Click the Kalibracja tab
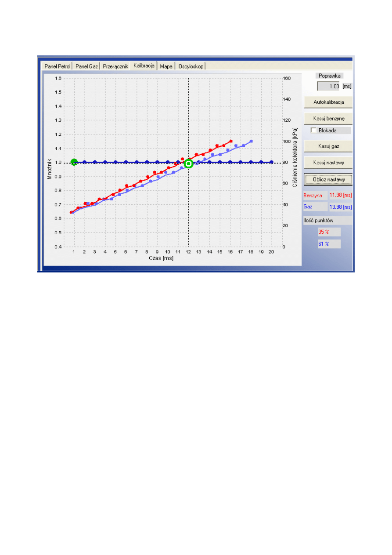This screenshot has width=392, height=555. 144,66
